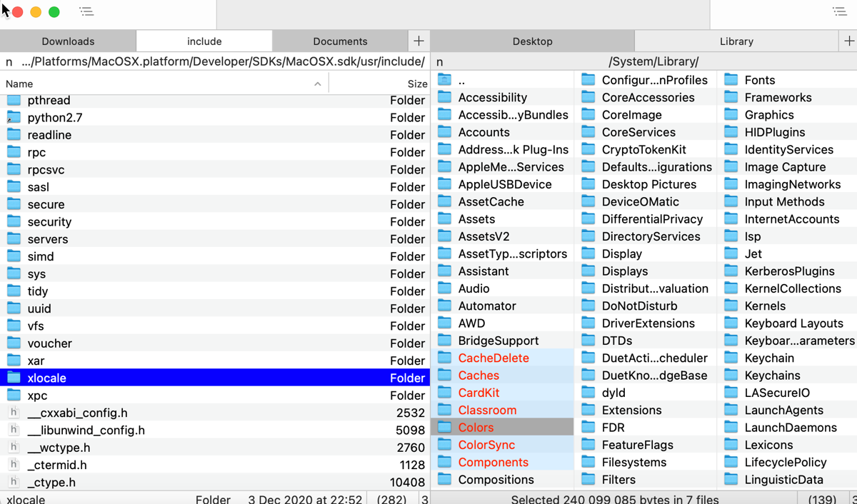Click the _ctermid.h header file icon

pyautogui.click(x=14, y=465)
